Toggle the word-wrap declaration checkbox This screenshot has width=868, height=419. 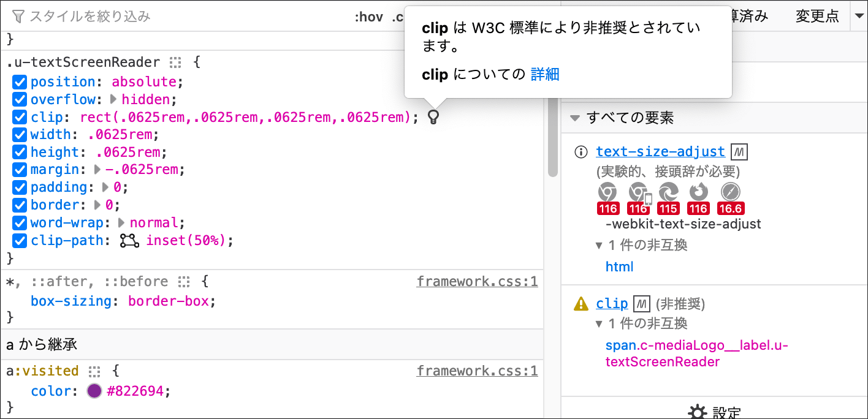point(20,223)
